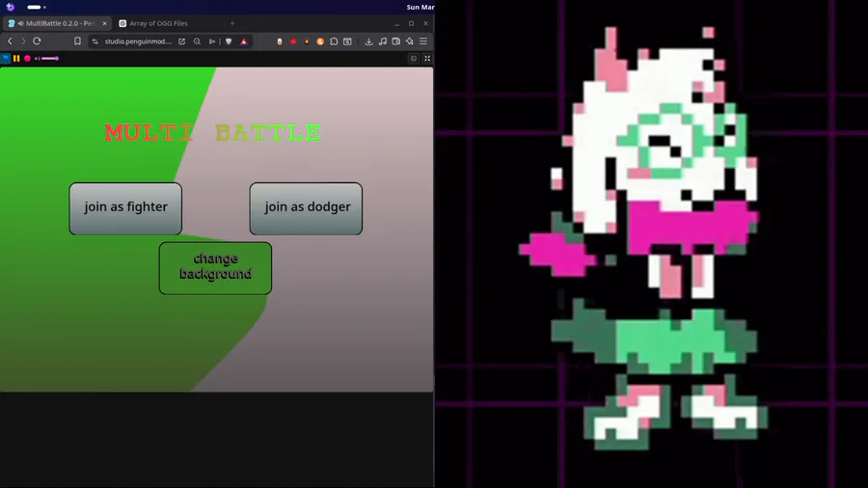The width and height of the screenshot is (868, 488).
Task: Mute the project with speaker icon
Action: coord(37,58)
